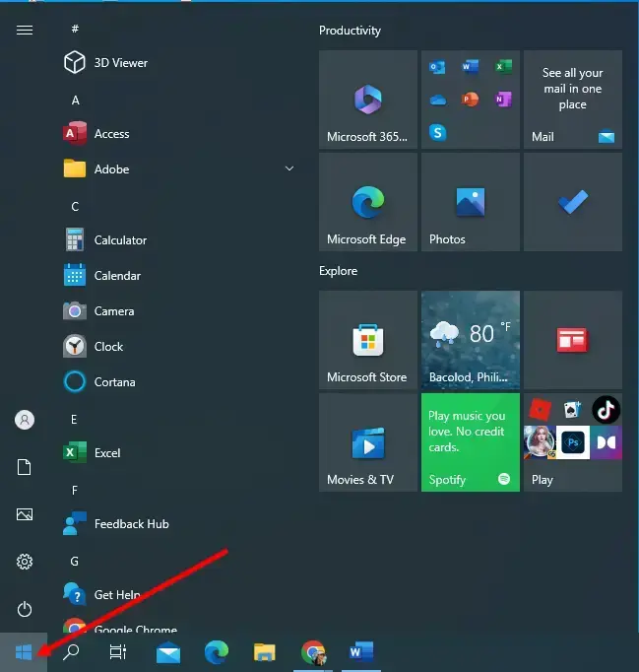Click the letter E header

(x=74, y=419)
